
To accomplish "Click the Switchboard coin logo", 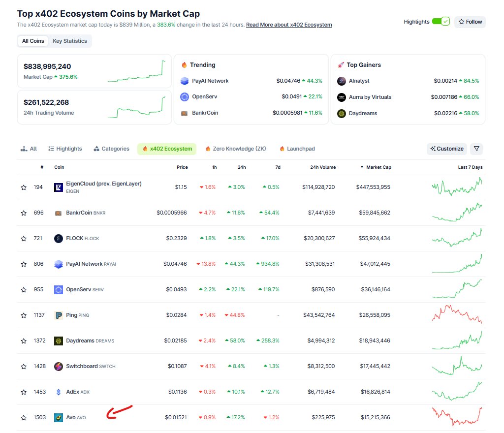I will point(59,366).
